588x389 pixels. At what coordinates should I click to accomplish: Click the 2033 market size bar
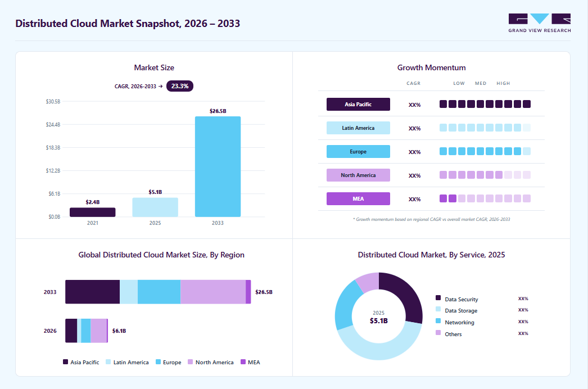pos(218,166)
